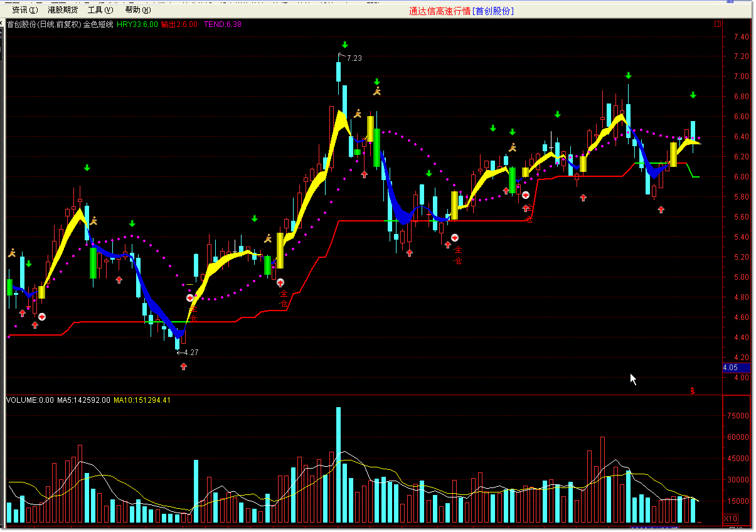The image size is (756, 532).
Task: Click the 75000 volume axis label
Action: click(x=738, y=416)
